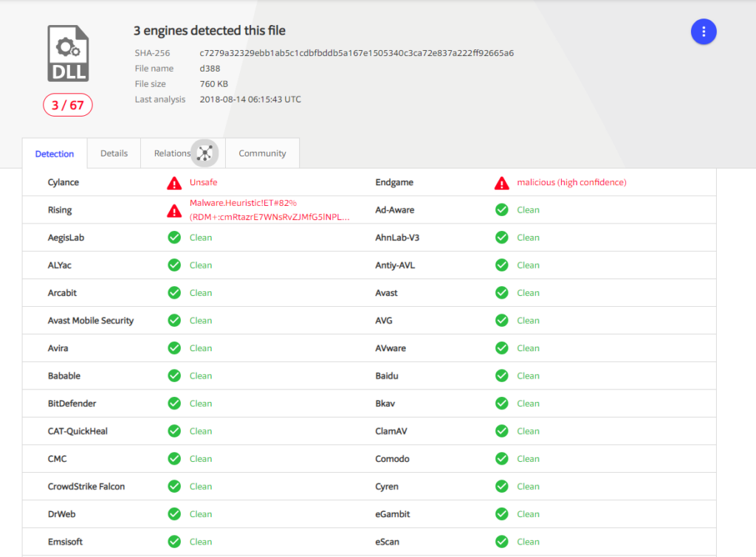The height and width of the screenshot is (557, 756).
Task: Click the green check icon for Baidu
Action: point(501,376)
